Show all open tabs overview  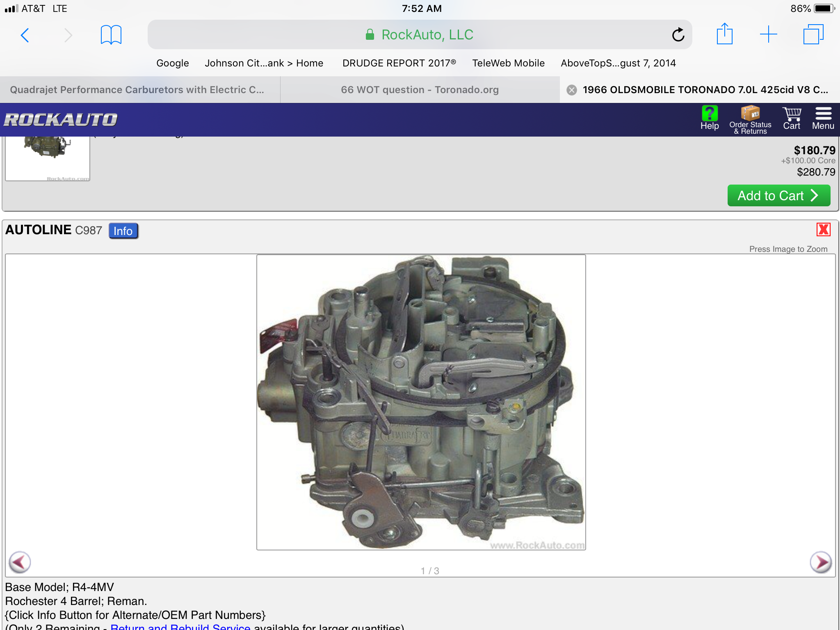(813, 34)
